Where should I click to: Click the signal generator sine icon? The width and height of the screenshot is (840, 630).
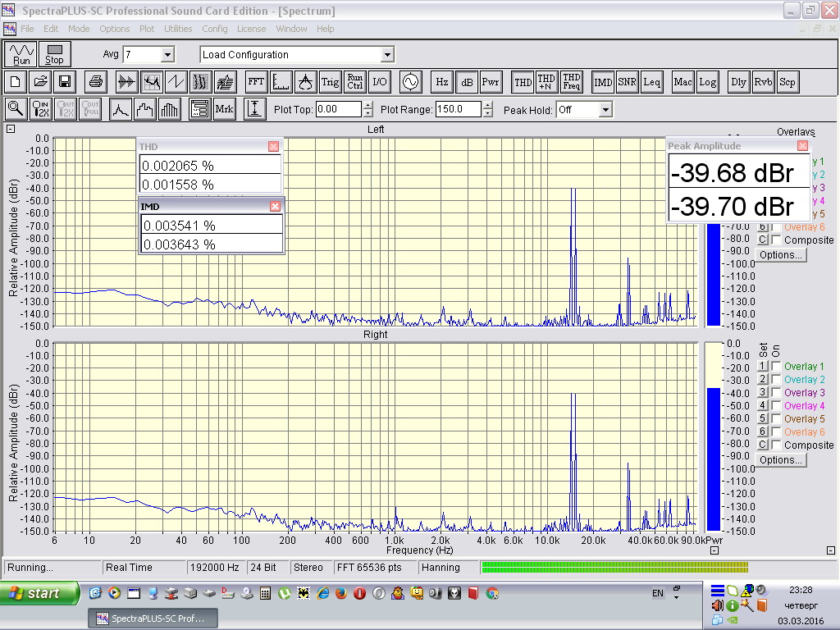pyautogui.click(x=409, y=82)
